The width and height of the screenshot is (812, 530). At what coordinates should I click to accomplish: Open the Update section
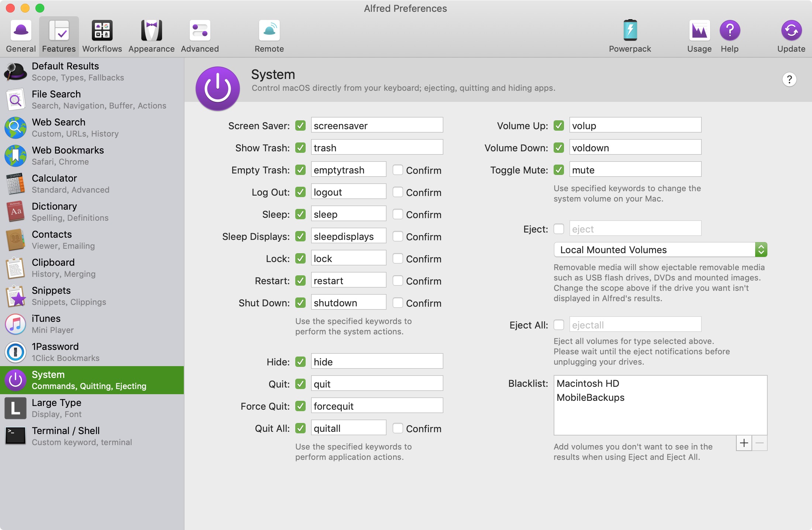point(791,36)
